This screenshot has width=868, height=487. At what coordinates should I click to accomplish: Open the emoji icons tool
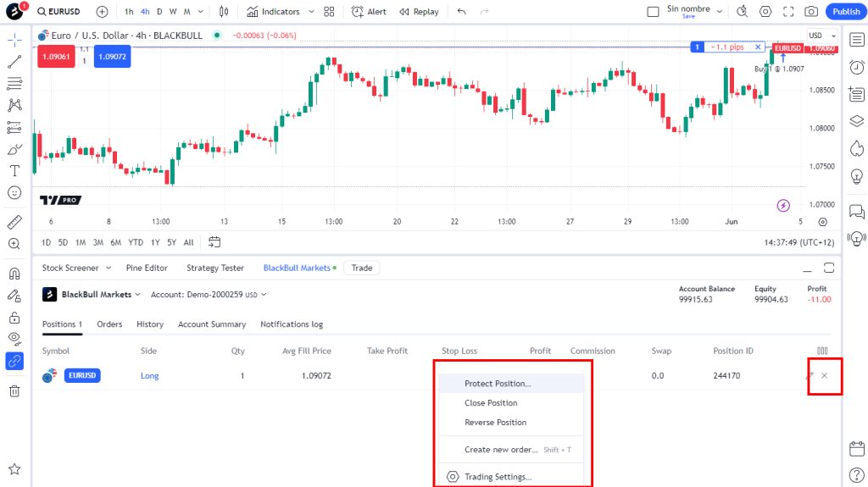[14, 192]
